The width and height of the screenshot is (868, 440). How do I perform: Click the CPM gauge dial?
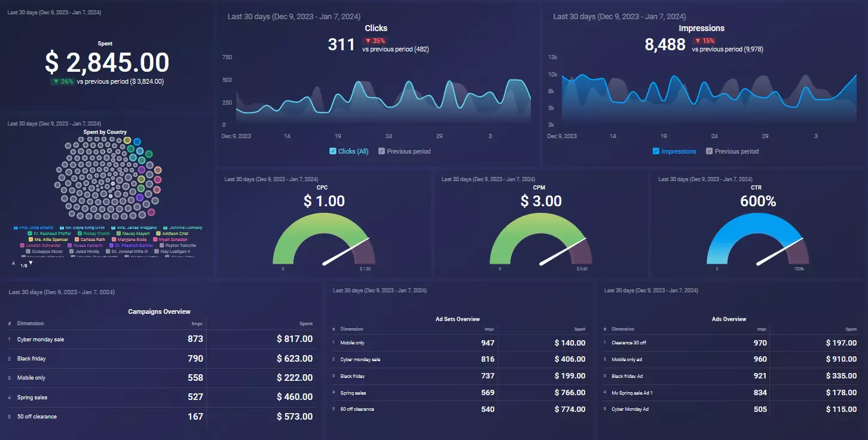(541, 239)
